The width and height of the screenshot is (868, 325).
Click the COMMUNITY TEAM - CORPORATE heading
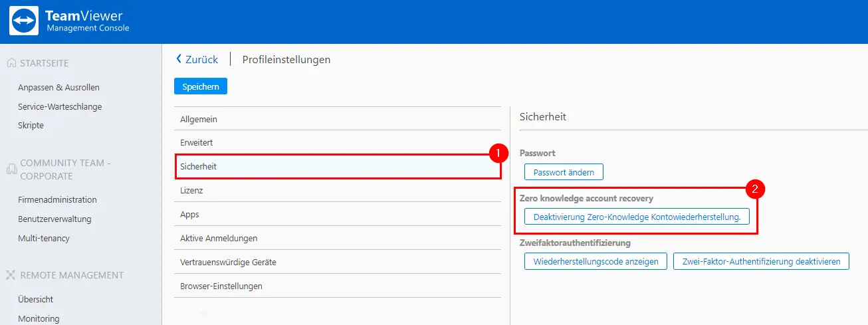pyautogui.click(x=65, y=169)
